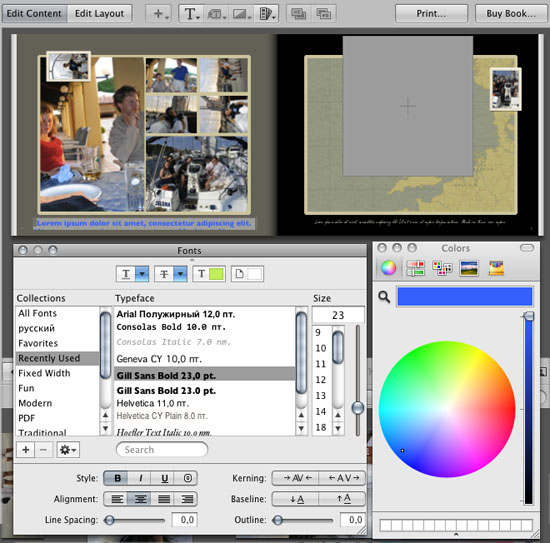Select the Modern collection
Viewport: 550px width, 543px height.
(35, 403)
